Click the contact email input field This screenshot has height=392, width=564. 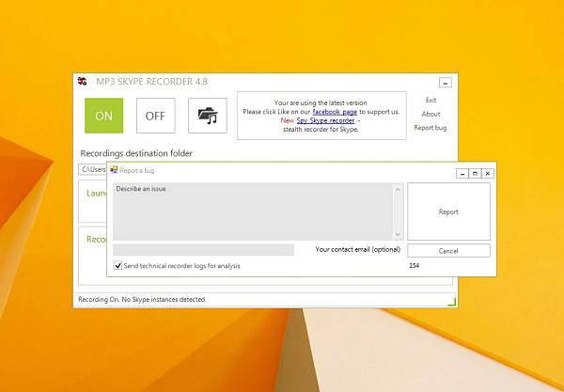[204, 250]
